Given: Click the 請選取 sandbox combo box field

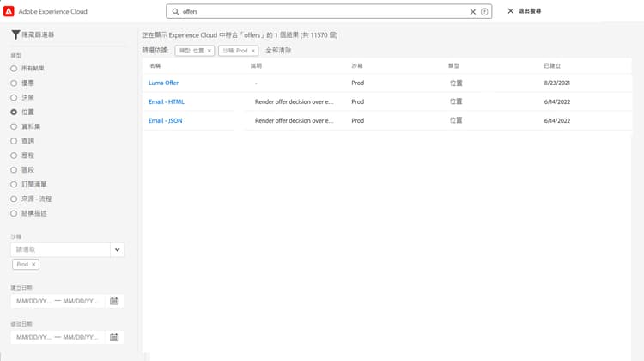Looking at the screenshot, I should click(x=60, y=249).
